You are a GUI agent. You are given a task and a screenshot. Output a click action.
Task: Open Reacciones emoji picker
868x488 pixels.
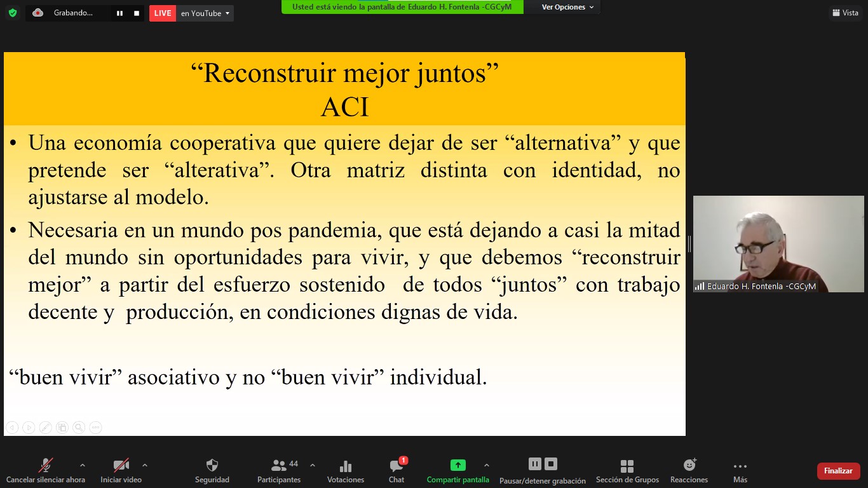click(x=689, y=471)
